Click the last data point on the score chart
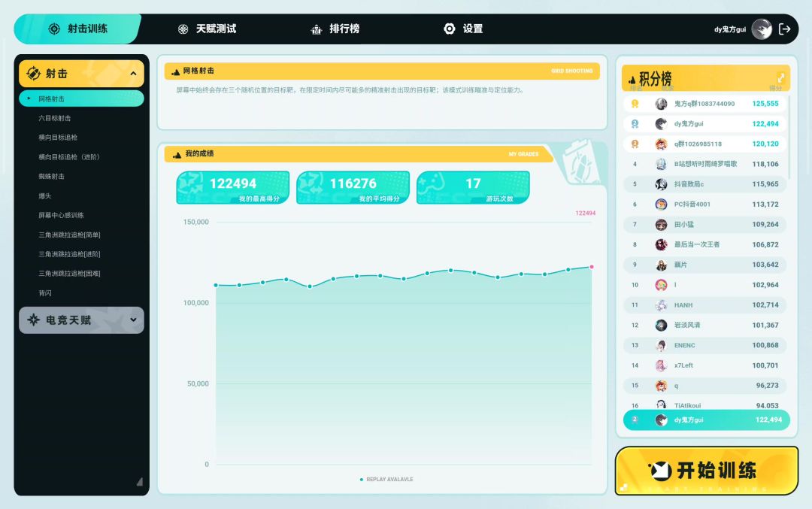The image size is (812, 509). 592,267
